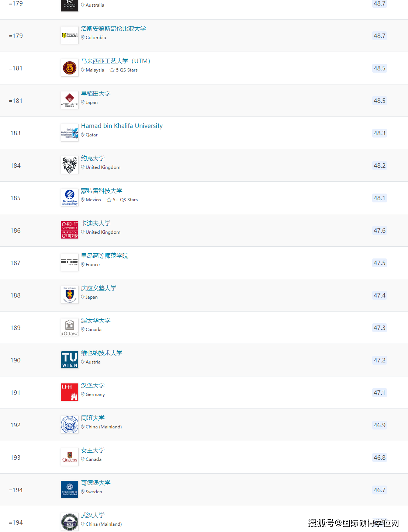Click the 48.3 score badge

tap(379, 133)
